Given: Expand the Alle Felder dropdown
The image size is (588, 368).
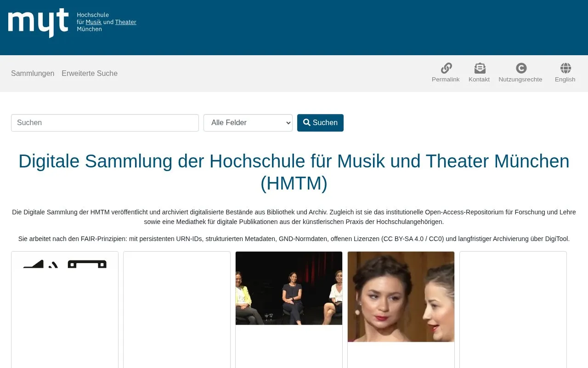Looking at the screenshot, I should pyautogui.click(x=248, y=123).
